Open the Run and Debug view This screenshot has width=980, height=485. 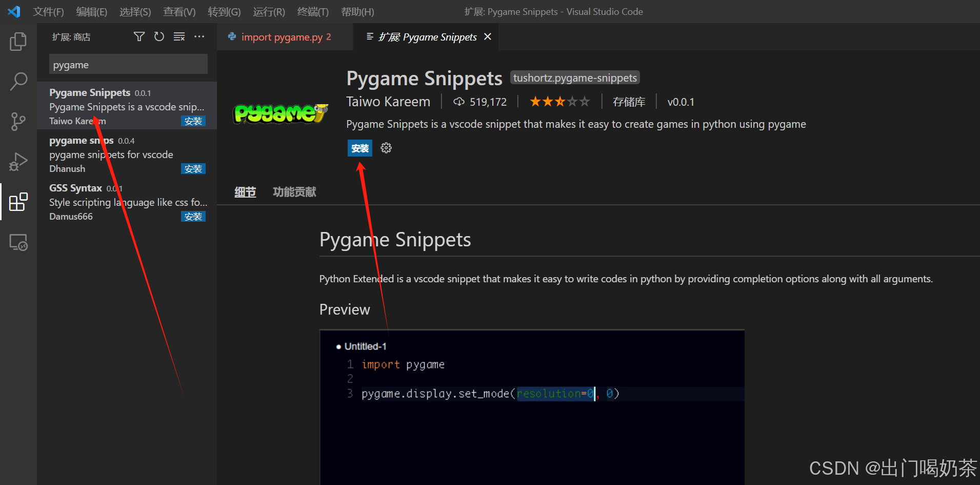click(18, 162)
